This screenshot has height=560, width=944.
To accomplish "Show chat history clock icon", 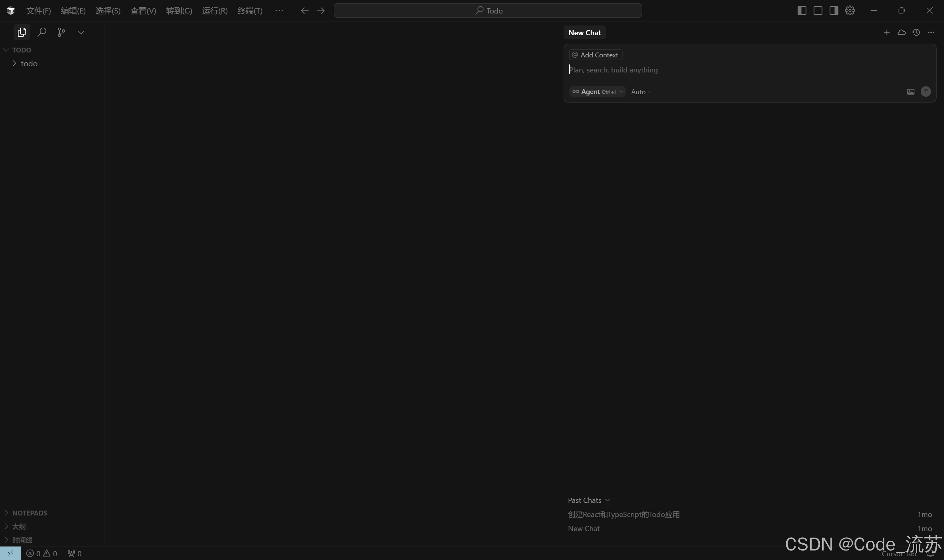I will pyautogui.click(x=916, y=33).
